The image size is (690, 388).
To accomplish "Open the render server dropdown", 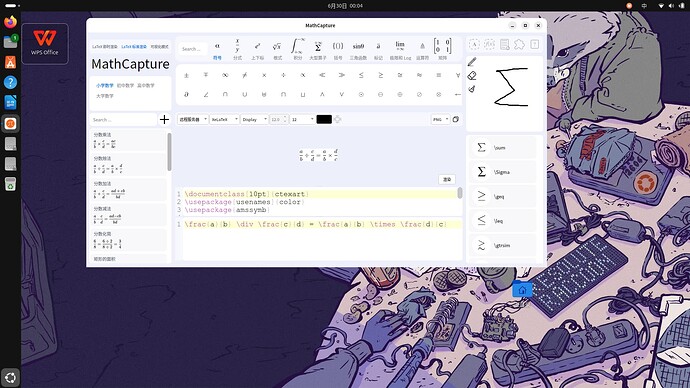I will click(193, 119).
